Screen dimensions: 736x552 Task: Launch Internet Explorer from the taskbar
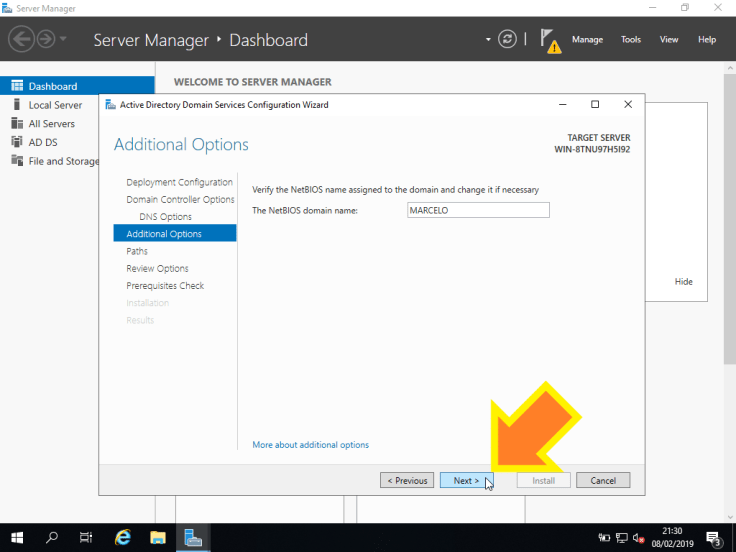pos(123,538)
